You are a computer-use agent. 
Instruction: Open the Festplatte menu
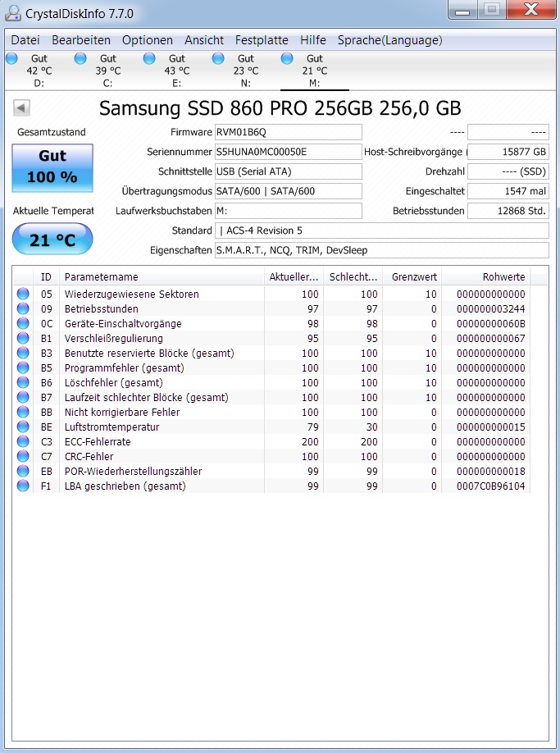[x=262, y=40]
